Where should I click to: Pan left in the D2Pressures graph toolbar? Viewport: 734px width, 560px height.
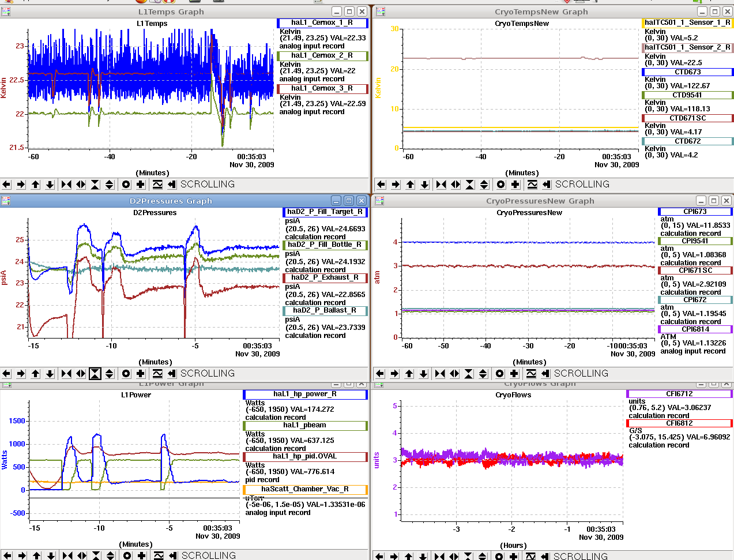(x=6, y=374)
